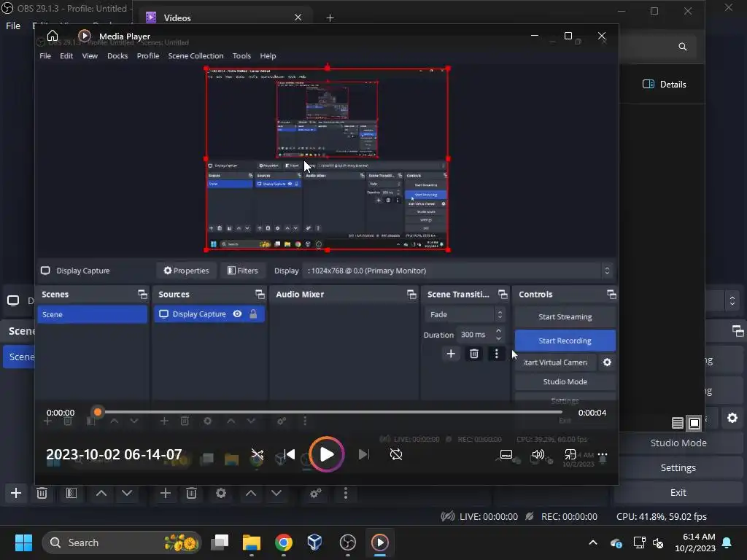Open cast or mini player option in Media Player
Viewport: 747px width, 560px height.
tap(570, 455)
